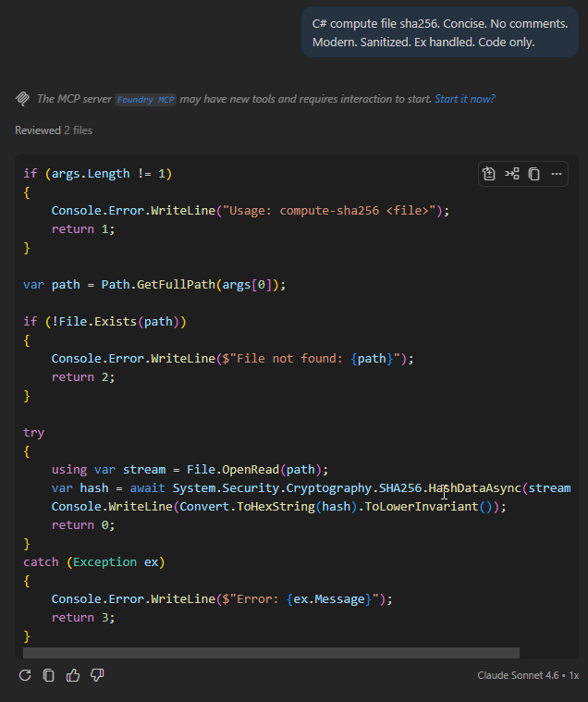The image size is (588, 702).
Task: Click the code block horizontal scrollbar
Action: coord(271,653)
